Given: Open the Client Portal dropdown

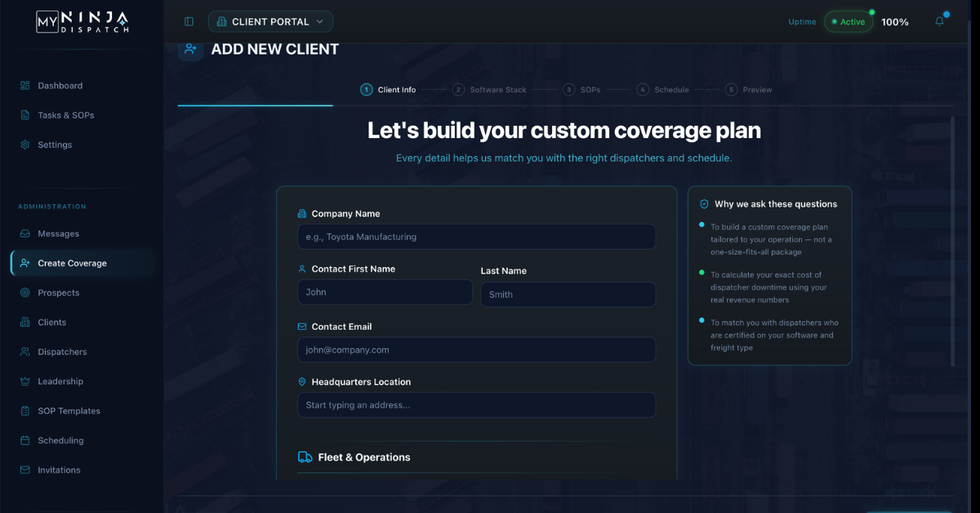Looking at the screenshot, I should coord(270,21).
